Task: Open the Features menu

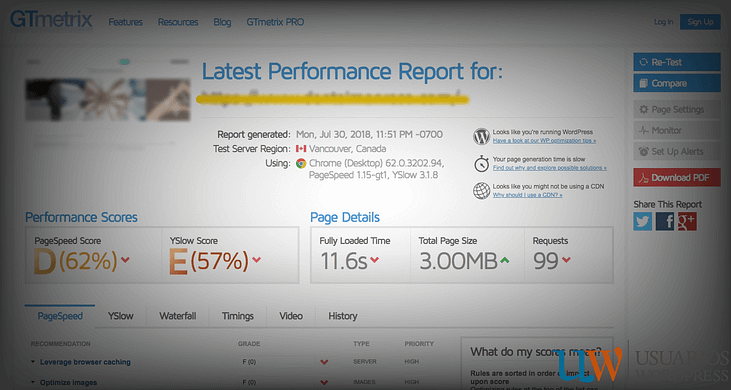Action: point(125,22)
